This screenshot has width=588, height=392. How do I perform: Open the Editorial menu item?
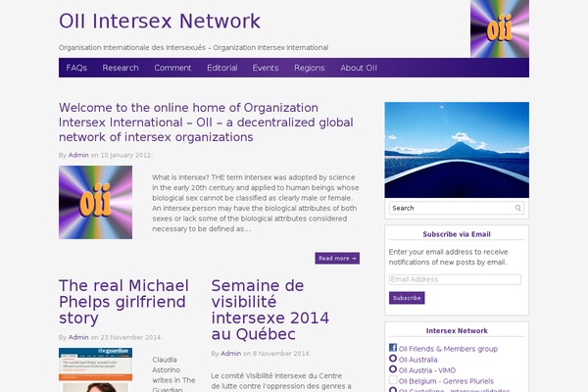[222, 68]
